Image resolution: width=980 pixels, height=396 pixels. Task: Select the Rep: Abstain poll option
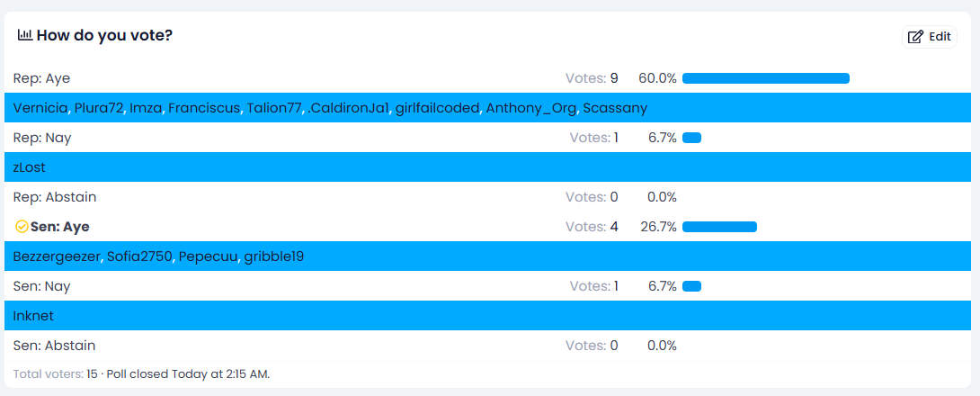(x=55, y=197)
